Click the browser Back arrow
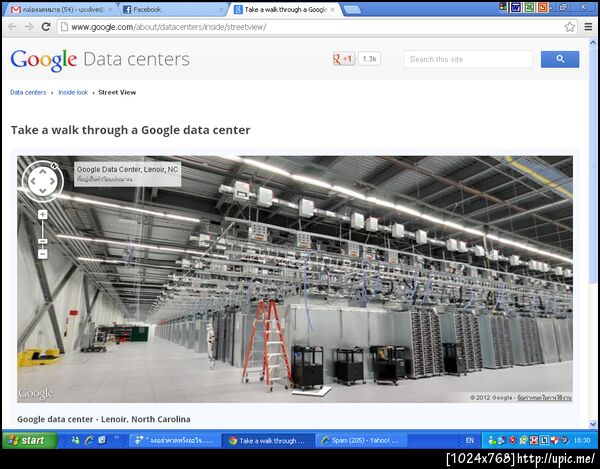600x469 pixels. [12, 27]
